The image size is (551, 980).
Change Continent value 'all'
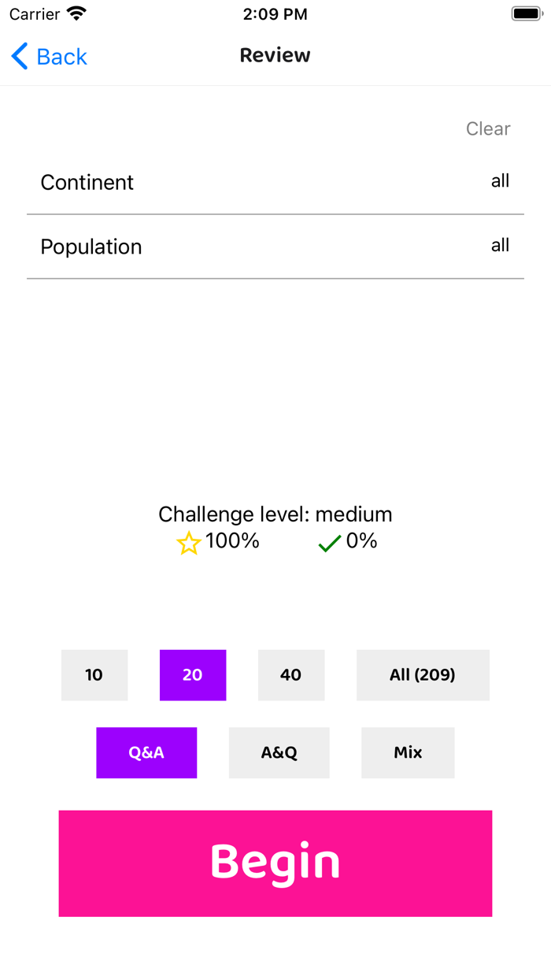pos(501,181)
